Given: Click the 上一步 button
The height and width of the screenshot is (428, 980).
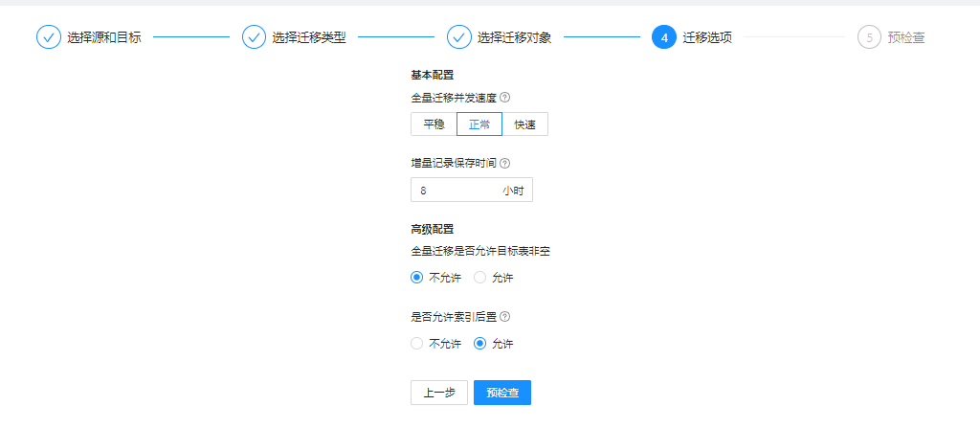Looking at the screenshot, I should pos(439,393).
